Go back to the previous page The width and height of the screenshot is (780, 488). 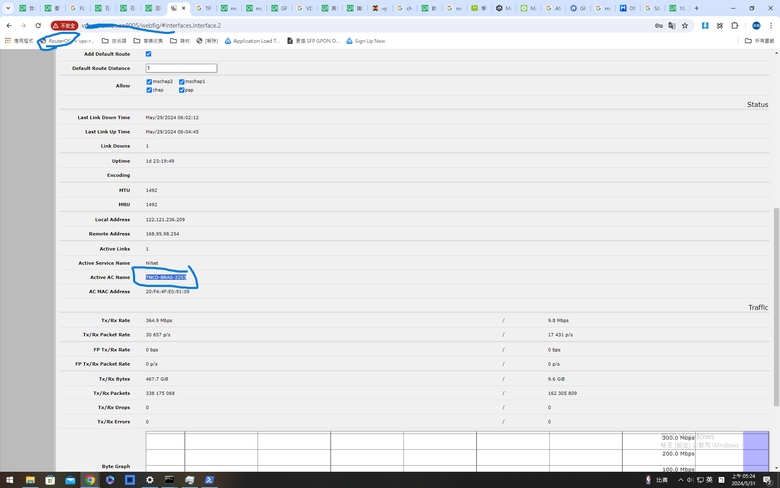(9, 25)
